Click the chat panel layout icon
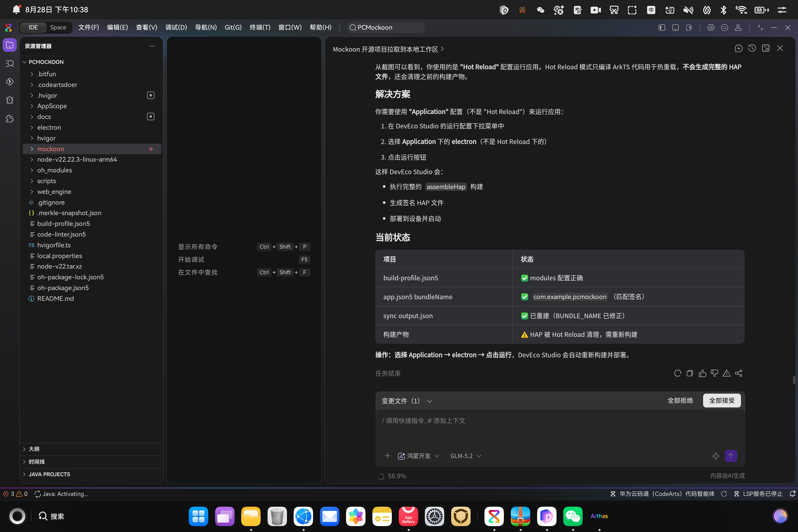The height and width of the screenshot is (532, 798). [x=766, y=49]
